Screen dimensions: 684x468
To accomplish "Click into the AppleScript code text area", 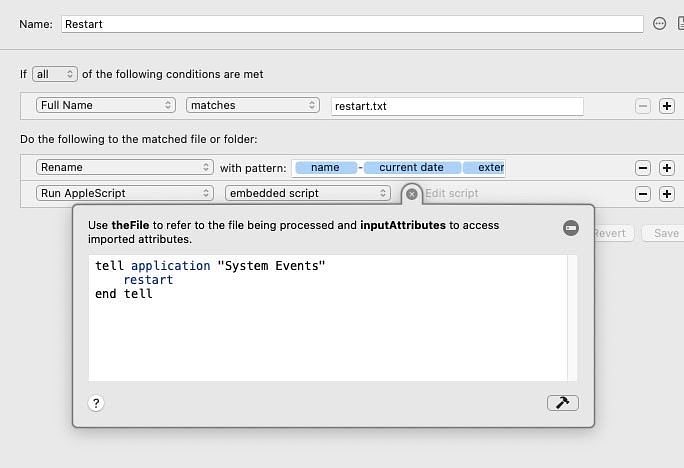I will pos(328,318).
